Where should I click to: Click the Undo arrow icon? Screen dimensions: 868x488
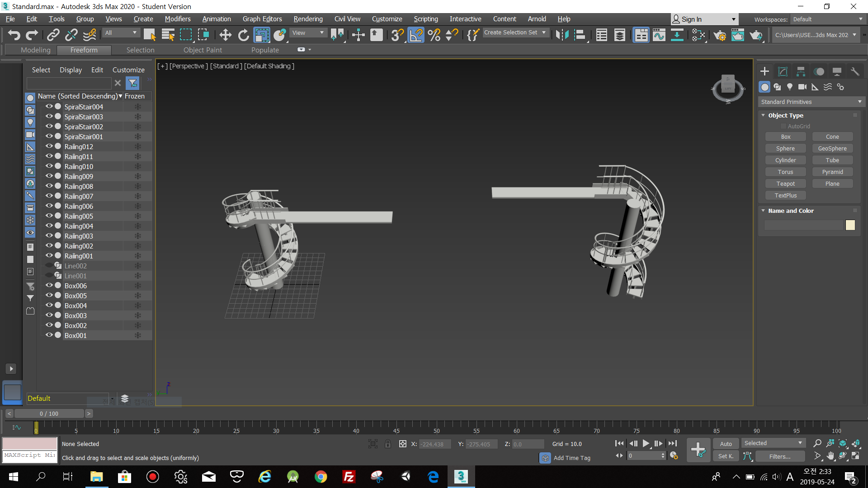tap(14, 35)
